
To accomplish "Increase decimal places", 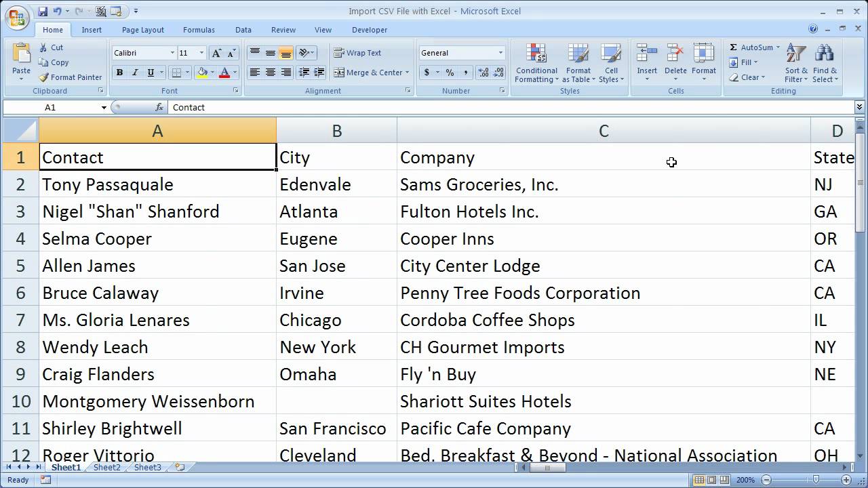I will tap(484, 73).
